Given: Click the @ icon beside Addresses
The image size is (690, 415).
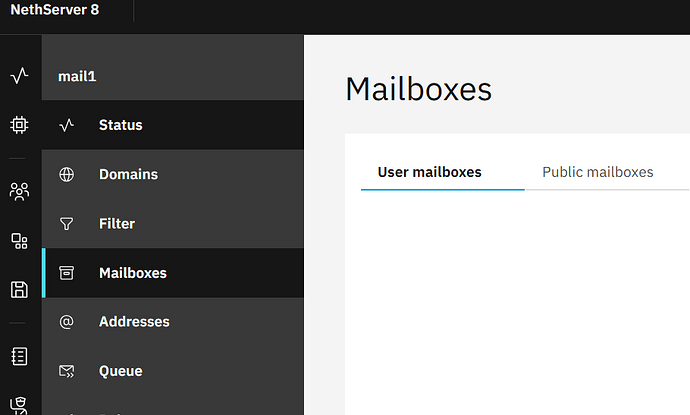Looking at the screenshot, I should click(x=67, y=322).
